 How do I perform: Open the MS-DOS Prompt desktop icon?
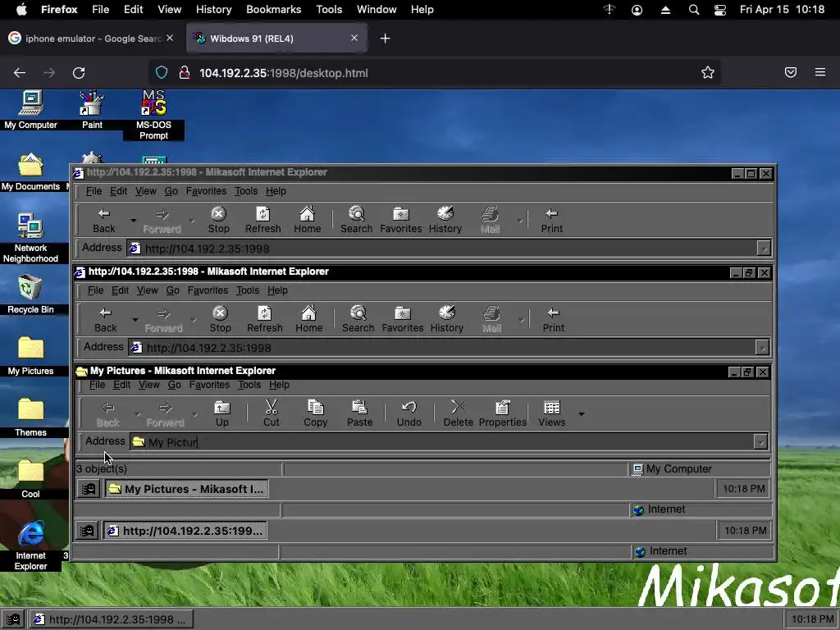pos(153,115)
